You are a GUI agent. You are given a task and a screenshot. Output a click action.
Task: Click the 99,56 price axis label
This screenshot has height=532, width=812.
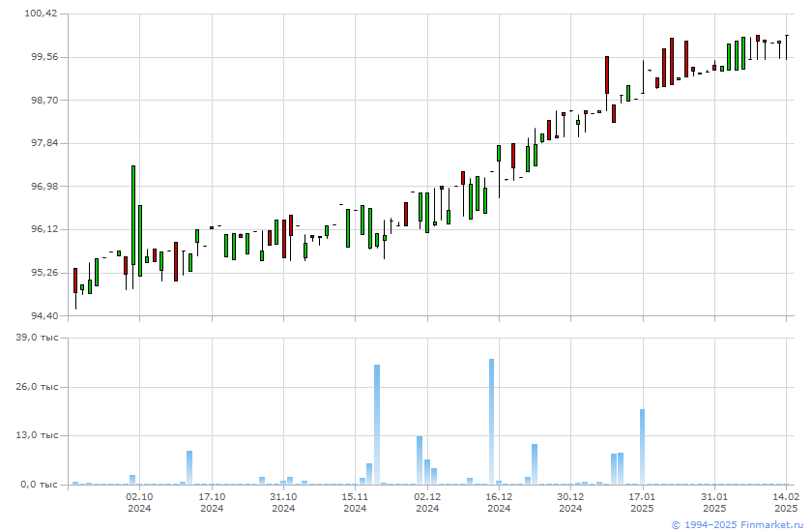[x=44, y=57]
